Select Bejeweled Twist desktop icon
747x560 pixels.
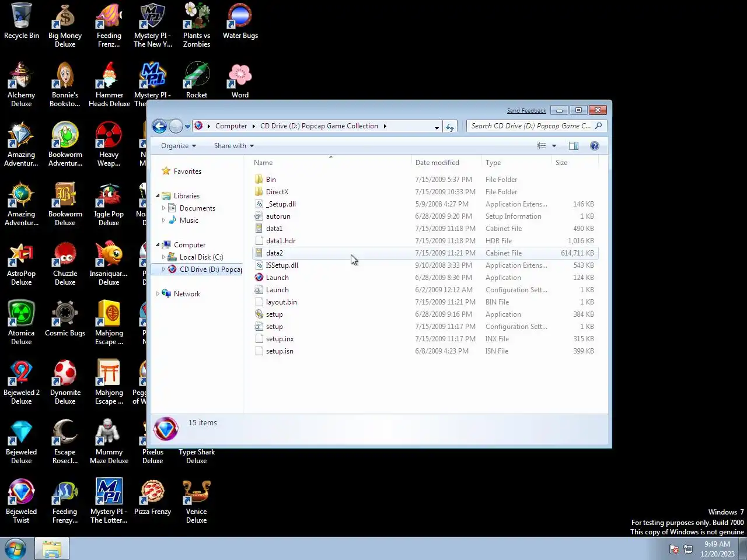pos(22,502)
